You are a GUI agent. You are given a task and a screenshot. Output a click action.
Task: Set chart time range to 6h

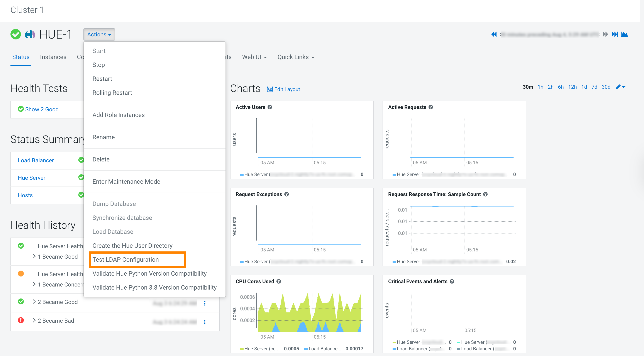tap(561, 87)
